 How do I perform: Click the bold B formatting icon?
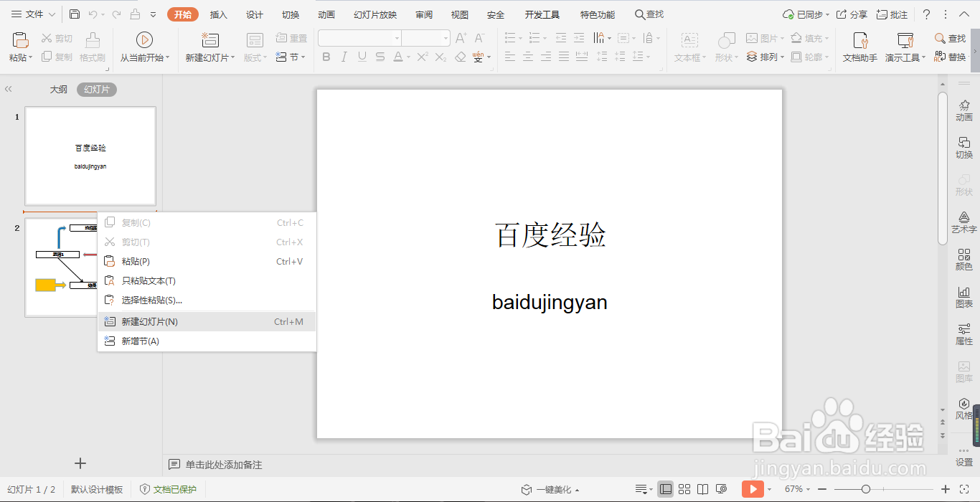click(326, 57)
